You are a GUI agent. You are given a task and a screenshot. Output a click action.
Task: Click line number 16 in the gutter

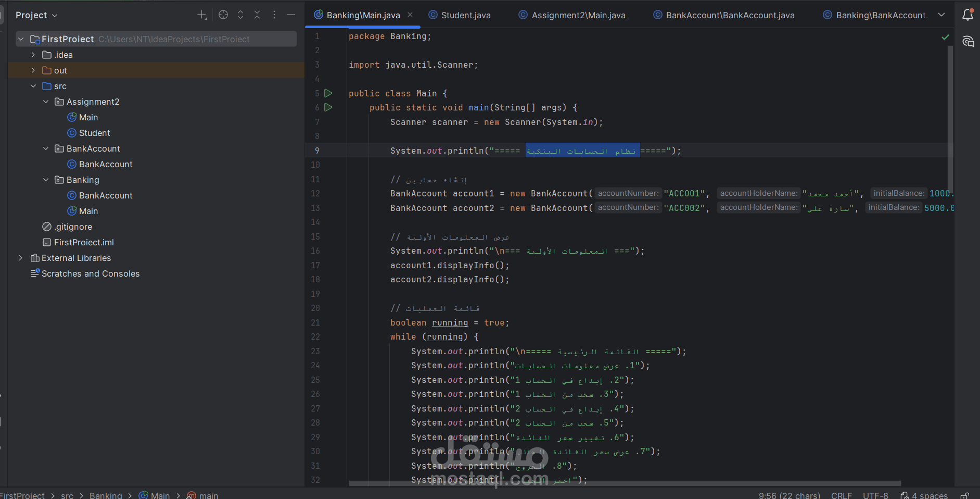[315, 251]
